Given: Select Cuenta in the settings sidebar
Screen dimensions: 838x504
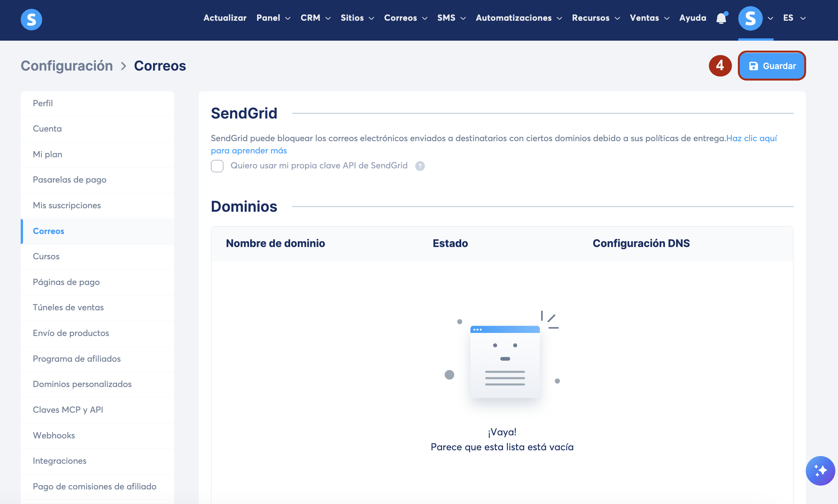Looking at the screenshot, I should pos(97,129).
